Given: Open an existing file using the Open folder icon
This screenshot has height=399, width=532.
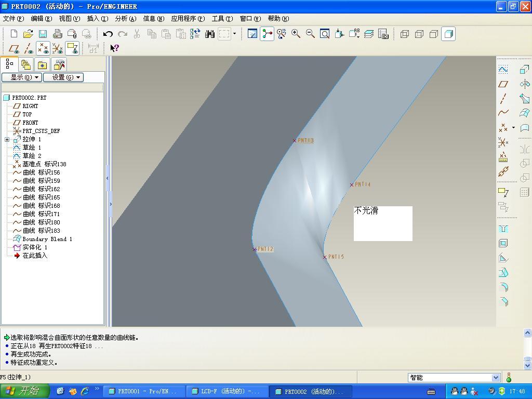Looking at the screenshot, I should [28, 34].
